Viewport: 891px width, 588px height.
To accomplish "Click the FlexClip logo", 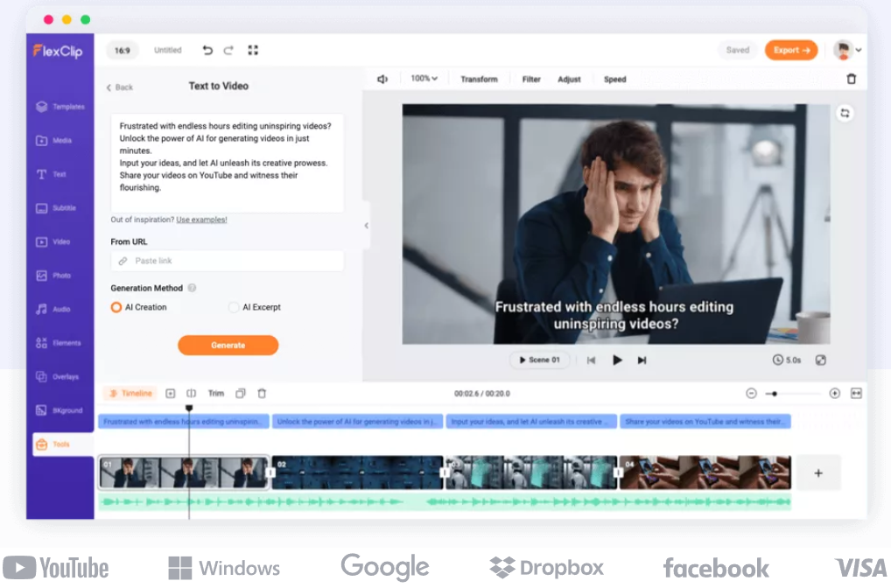I will click(58, 51).
